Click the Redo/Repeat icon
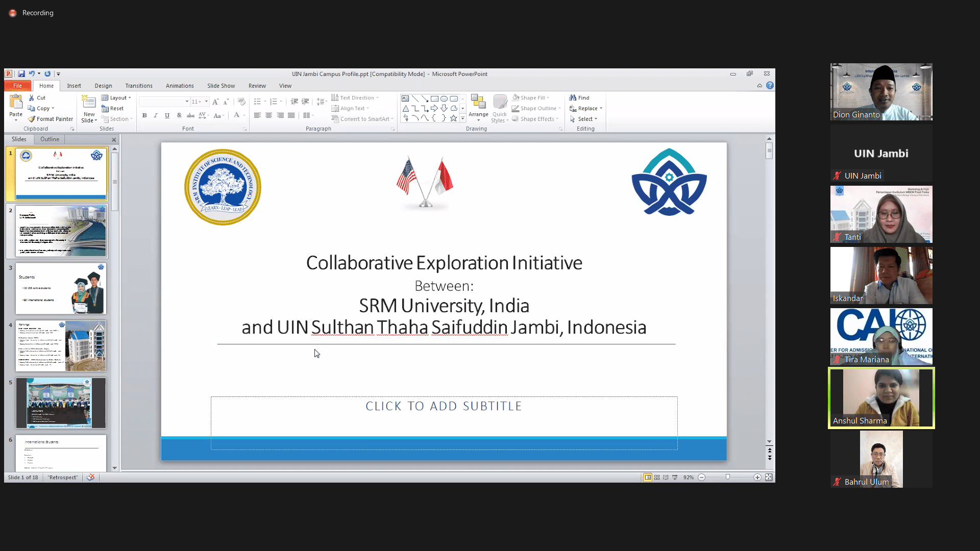The image size is (980, 551). click(x=47, y=74)
